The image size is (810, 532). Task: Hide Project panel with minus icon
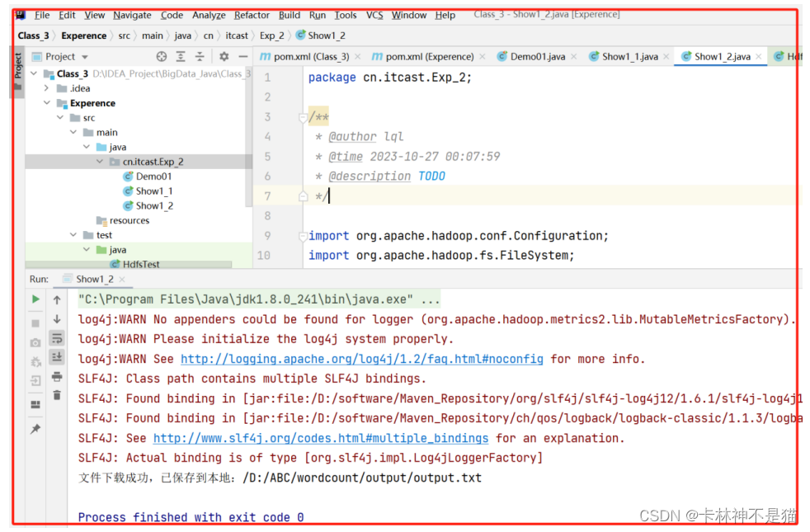[243, 56]
